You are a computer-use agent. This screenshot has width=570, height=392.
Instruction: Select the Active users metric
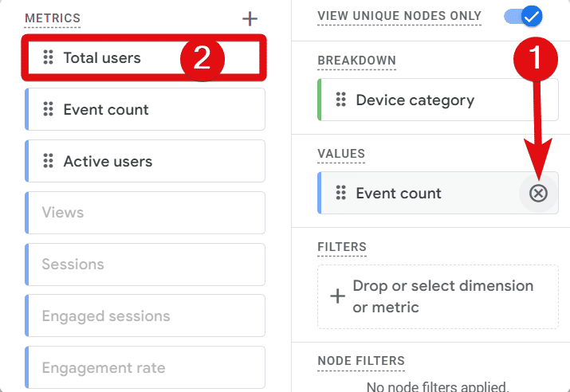click(145, 161)
